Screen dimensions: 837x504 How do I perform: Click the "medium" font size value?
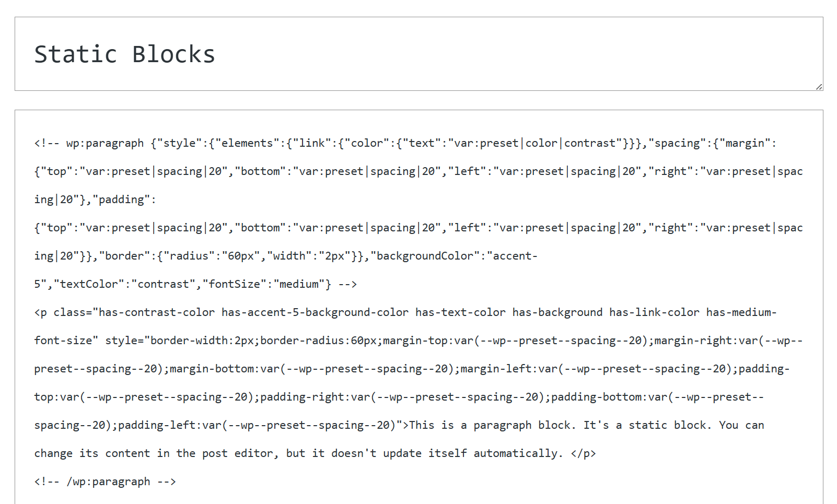click(x=299, y=284)
